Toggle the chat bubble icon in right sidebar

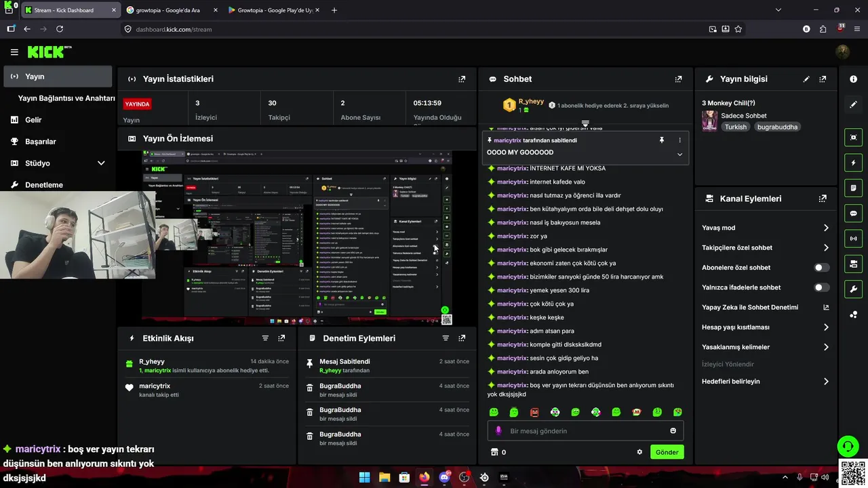pyautogui.click(x=853, y=213)
